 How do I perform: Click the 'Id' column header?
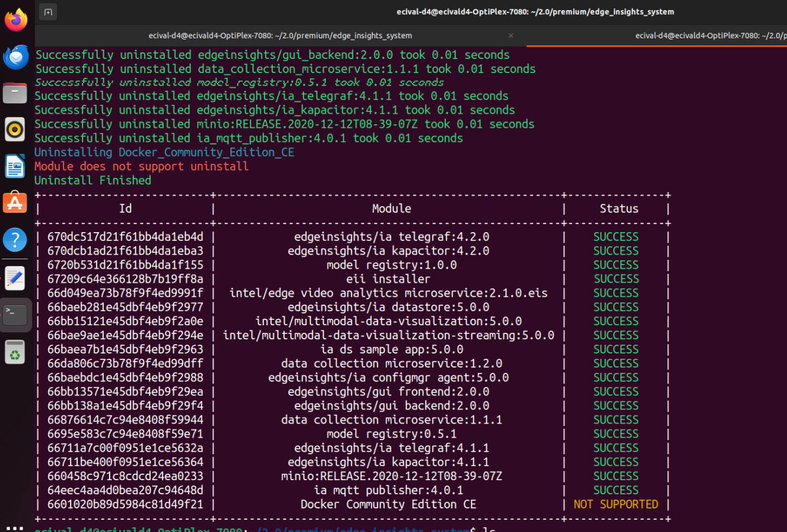click(125, 209)
